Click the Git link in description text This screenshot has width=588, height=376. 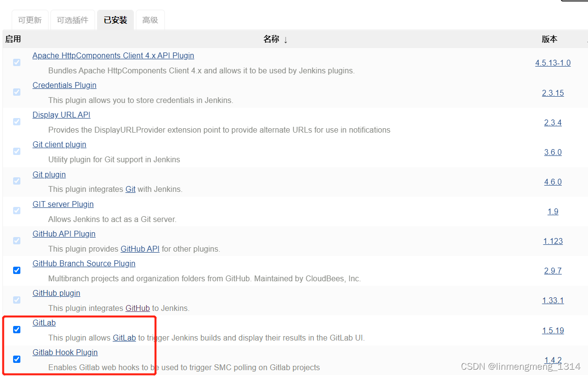[131, 189]
